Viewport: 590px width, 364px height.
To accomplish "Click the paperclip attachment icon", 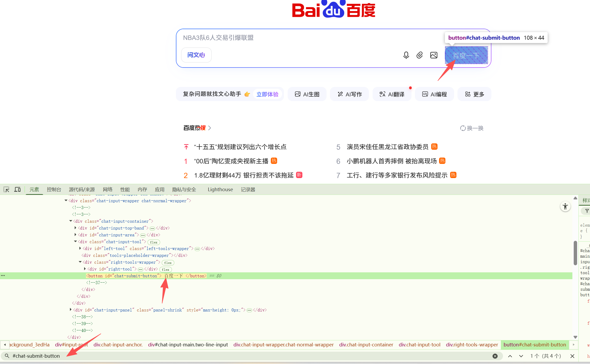I will coord(420,55).
